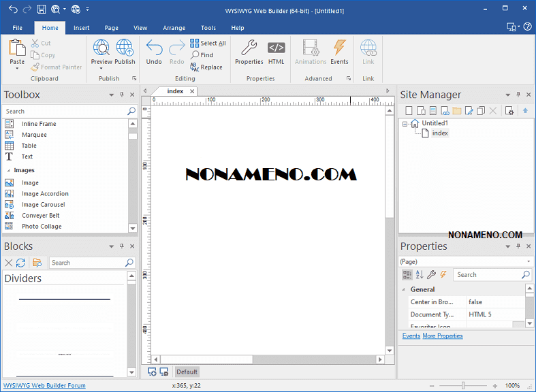The height and width of the screenshot is (392, 536).
Task: Open the Arrange ribbon tab
Action: click(x=174, y=28)
